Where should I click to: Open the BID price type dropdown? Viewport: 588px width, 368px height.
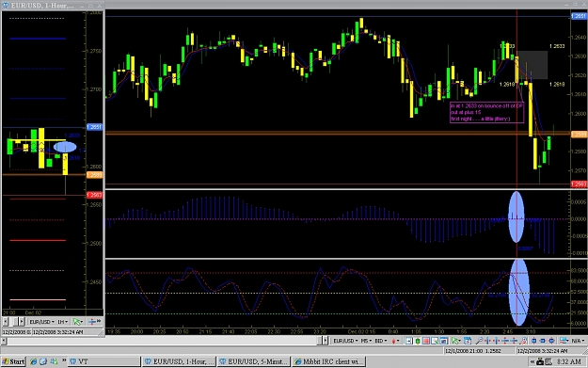[x=381, y=341]
